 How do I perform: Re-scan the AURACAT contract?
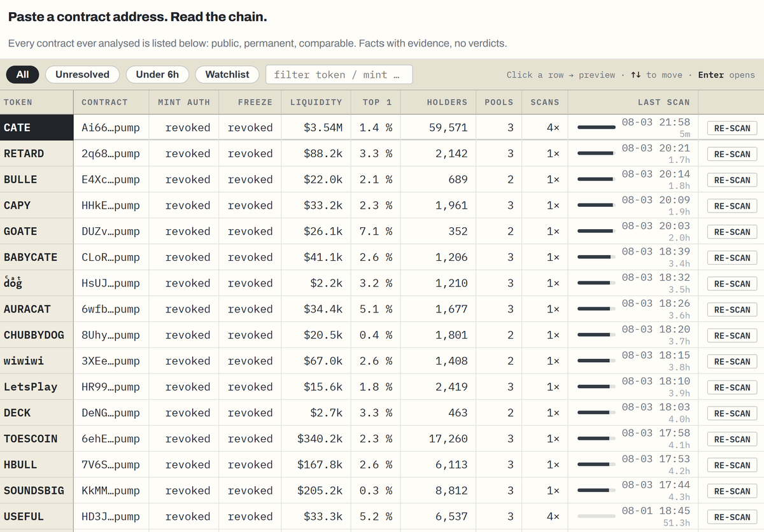732,310
